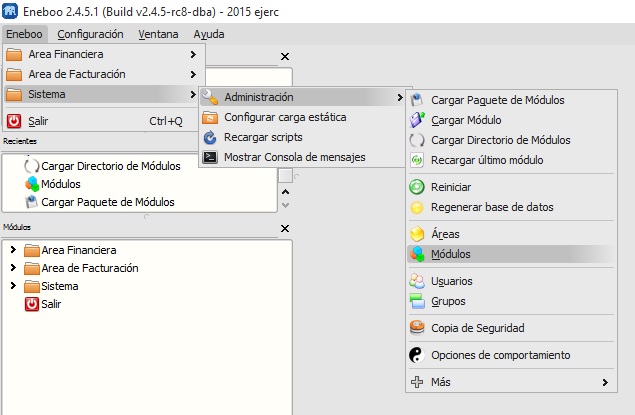Click the Grupos icon
635x415 pixels.
point(417,301)
